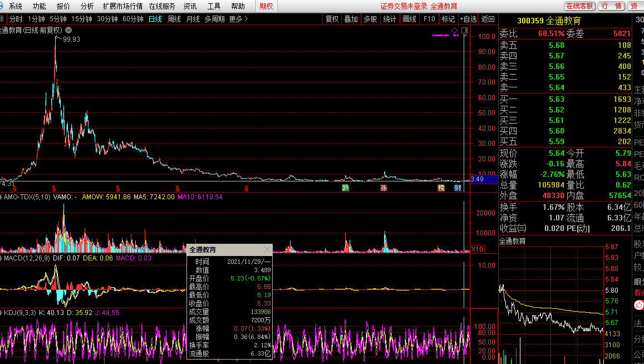The image size is (644, 364).
Task: Click the 叠加 overlay toolbar button
Action: click(351, 19)
